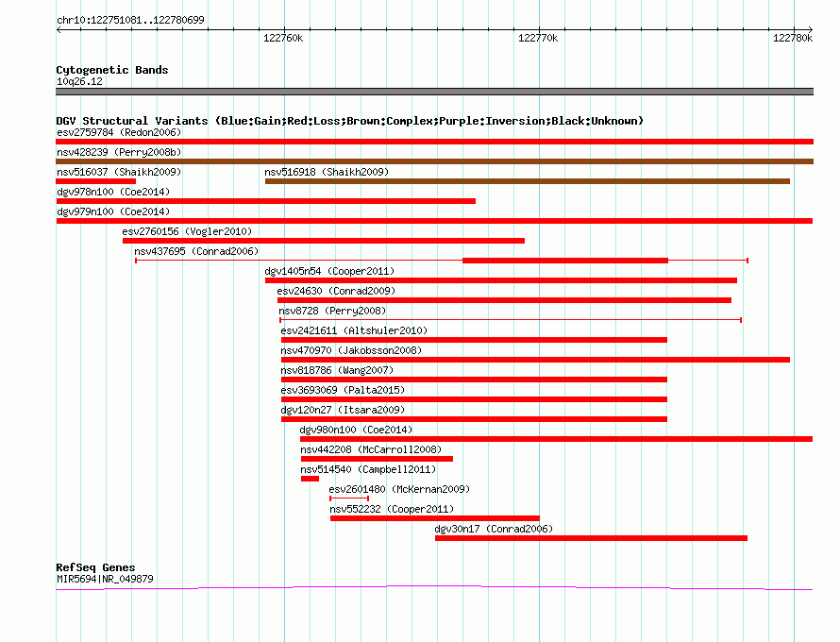Select the grey cytogenetic band bar
Image resolution: width=840 pixels, height=642 pixels.
[x=434, y=92]
